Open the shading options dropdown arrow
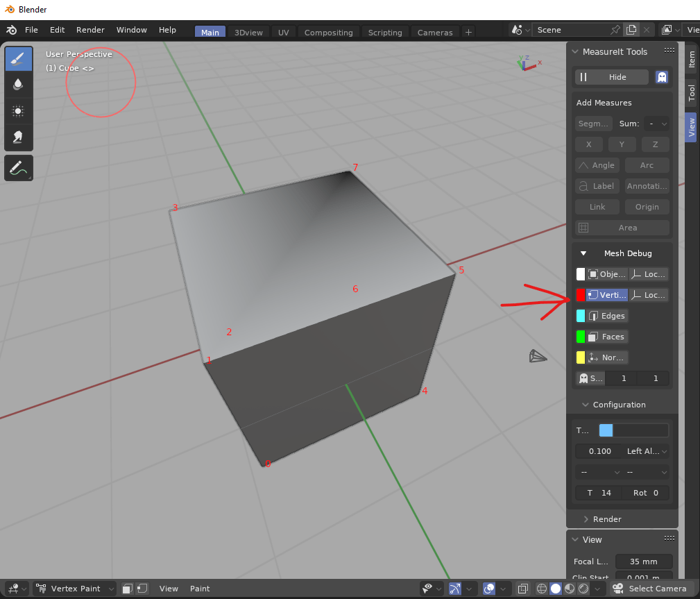Viewport: 700px width, 599px height. (x=597, y=589)
